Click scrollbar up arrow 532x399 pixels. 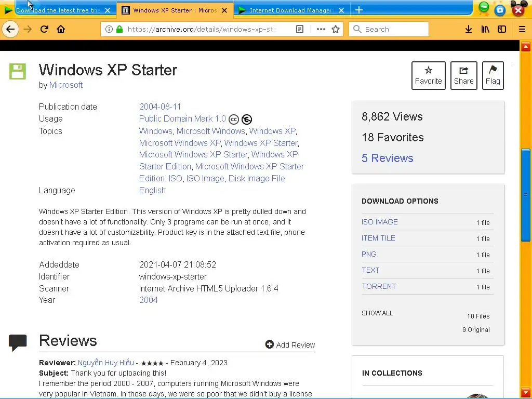point(526,47)
